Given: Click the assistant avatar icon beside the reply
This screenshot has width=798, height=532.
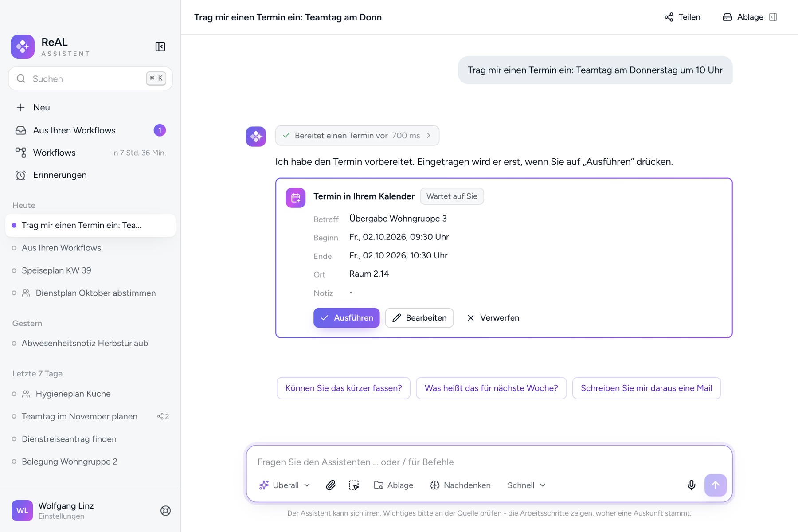Looking at the screenshot, I should [256, 136].
